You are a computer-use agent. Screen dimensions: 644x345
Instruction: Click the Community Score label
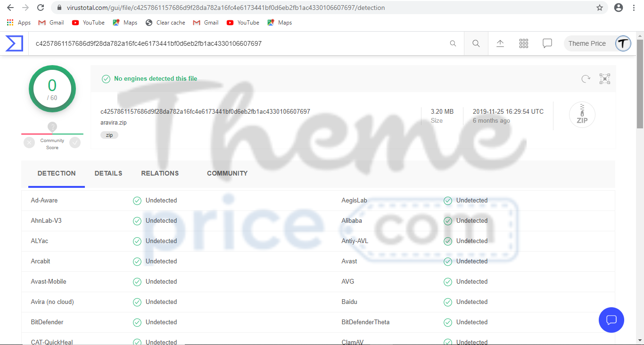(x=52, y=144)
